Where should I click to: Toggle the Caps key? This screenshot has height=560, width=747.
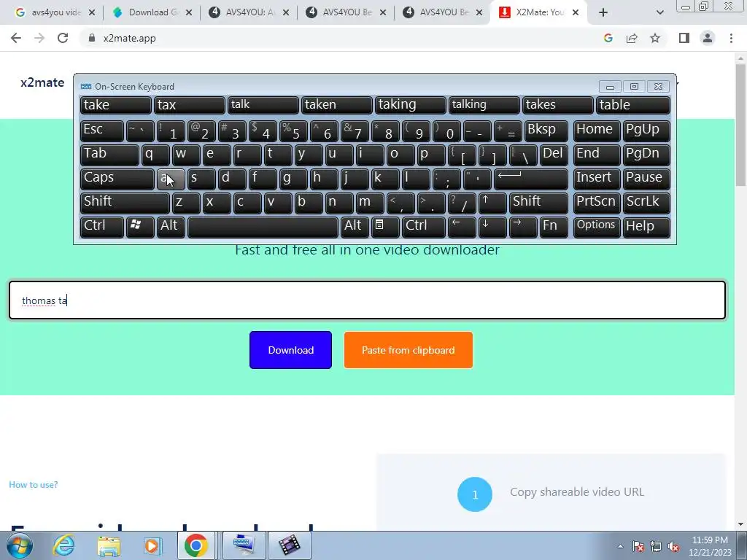(x=117, y=179)
